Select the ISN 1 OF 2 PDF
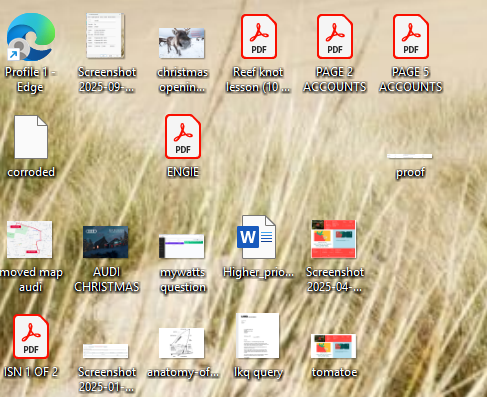The width and height of the screenshot is (487, 397). (31, 336)
